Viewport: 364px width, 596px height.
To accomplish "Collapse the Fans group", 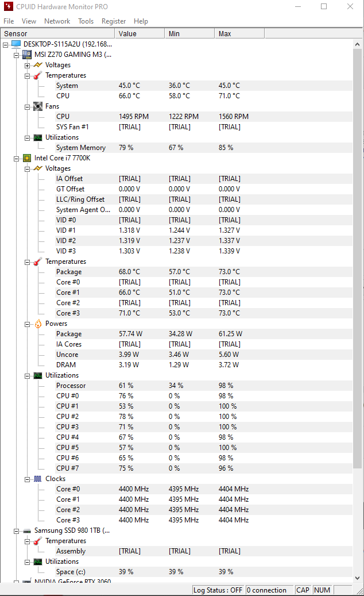I will pos(28,107).
